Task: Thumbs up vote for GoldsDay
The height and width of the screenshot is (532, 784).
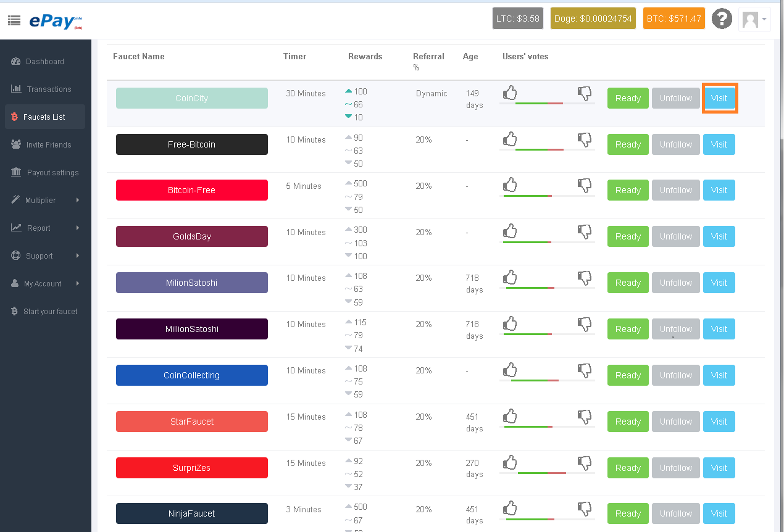Action: coord(510,231)
